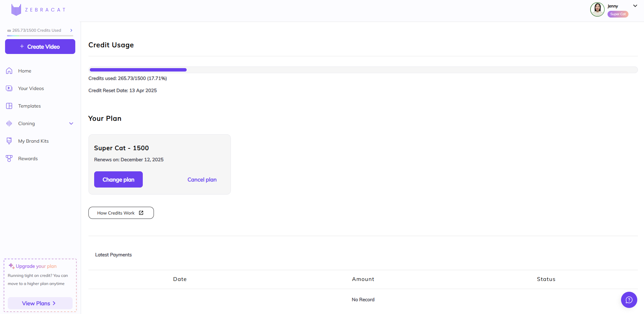The width and height of the screenshot is (644, 314).
Task: Click the Upgrade your plan heading
Action: tap(36, 266)
